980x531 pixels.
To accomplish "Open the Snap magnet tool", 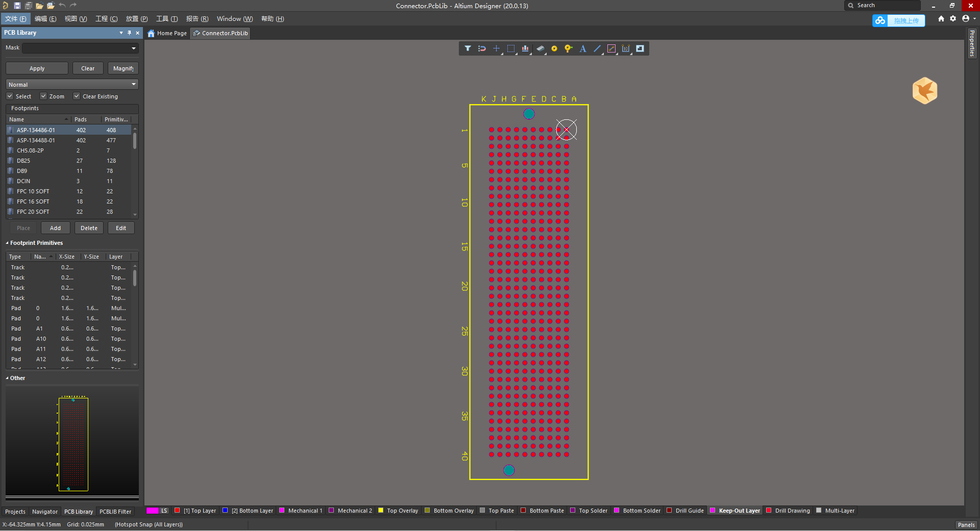I will [482, 48].
